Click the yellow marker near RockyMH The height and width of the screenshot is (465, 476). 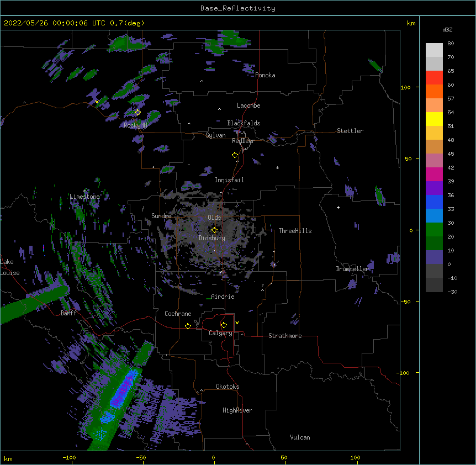pos(137,113)
